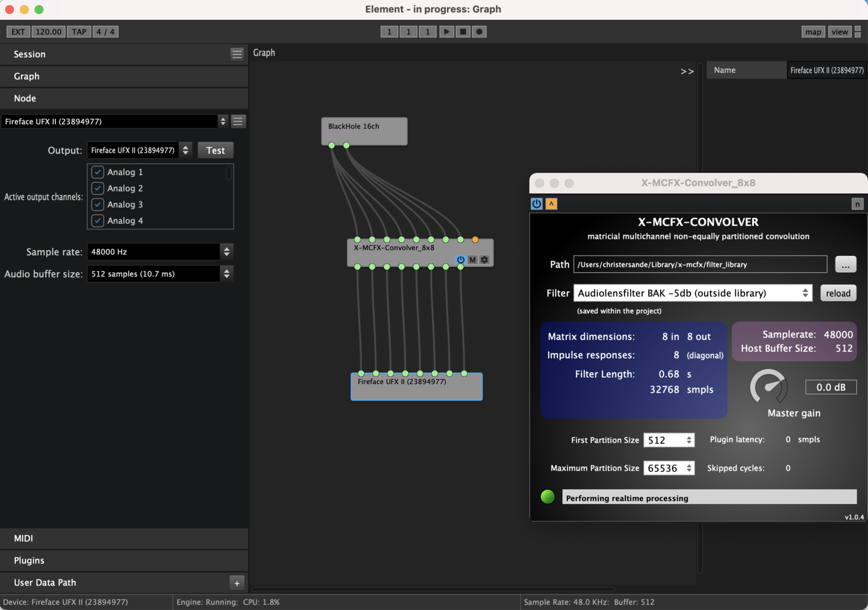
Task: Click the map button
Action: pyautogui.click(x=813, y=32)
